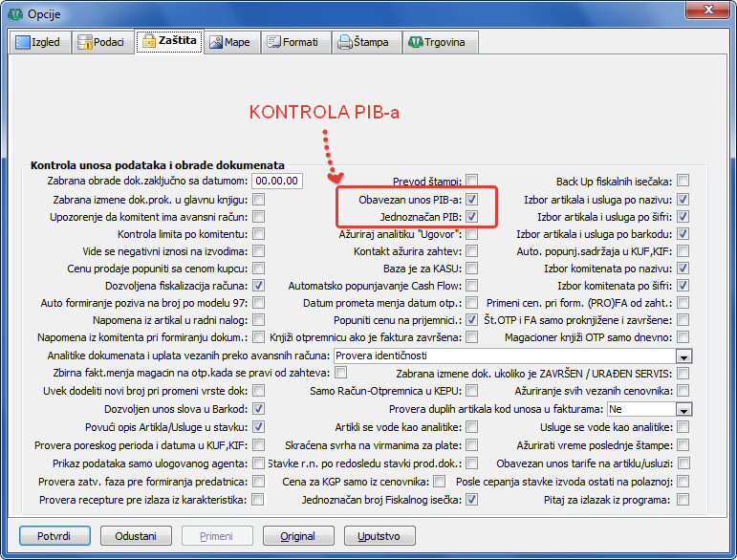This screenshot has height=560, width=737.
Task: Click the Formati tab icon
Action: coord(274,42)
